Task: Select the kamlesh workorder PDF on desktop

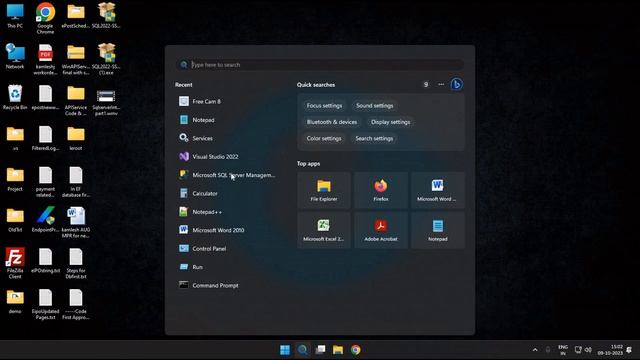Action: 45,59
